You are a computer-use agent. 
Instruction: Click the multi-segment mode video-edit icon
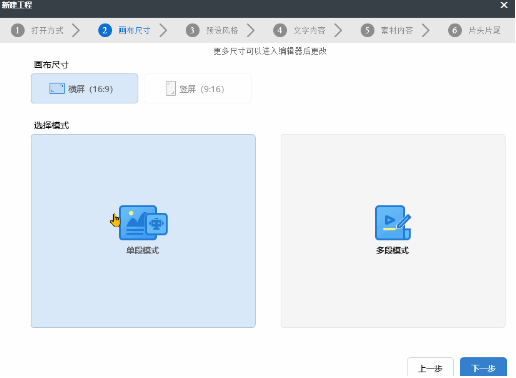393,223
